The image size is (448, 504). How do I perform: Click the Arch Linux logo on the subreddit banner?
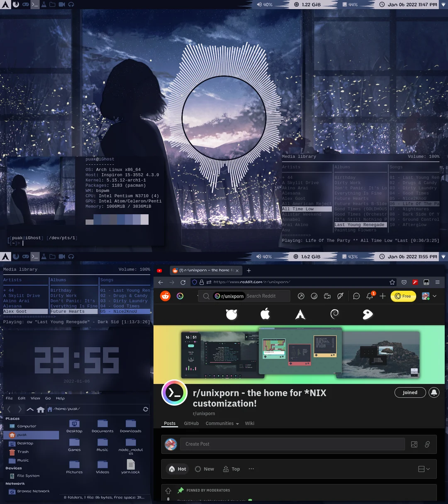(300, 314)
